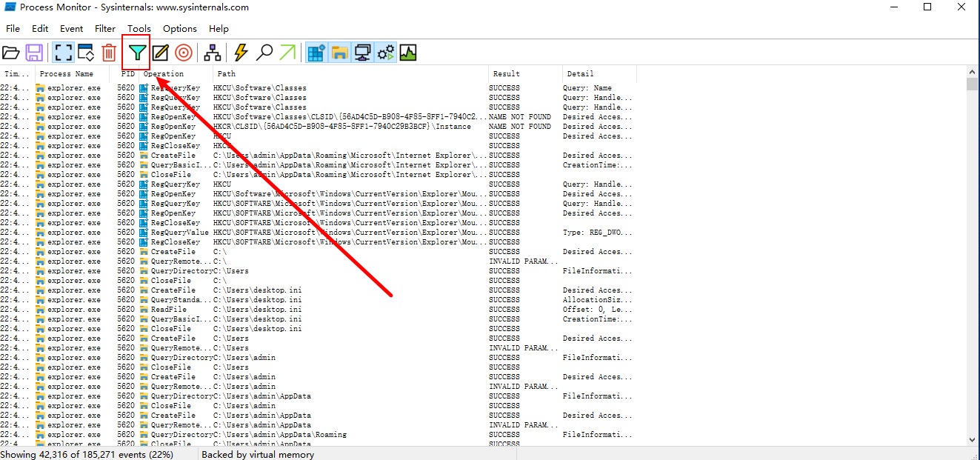Open the Options menu
This screenshot has width=980, height=460.
click(180, 29)
